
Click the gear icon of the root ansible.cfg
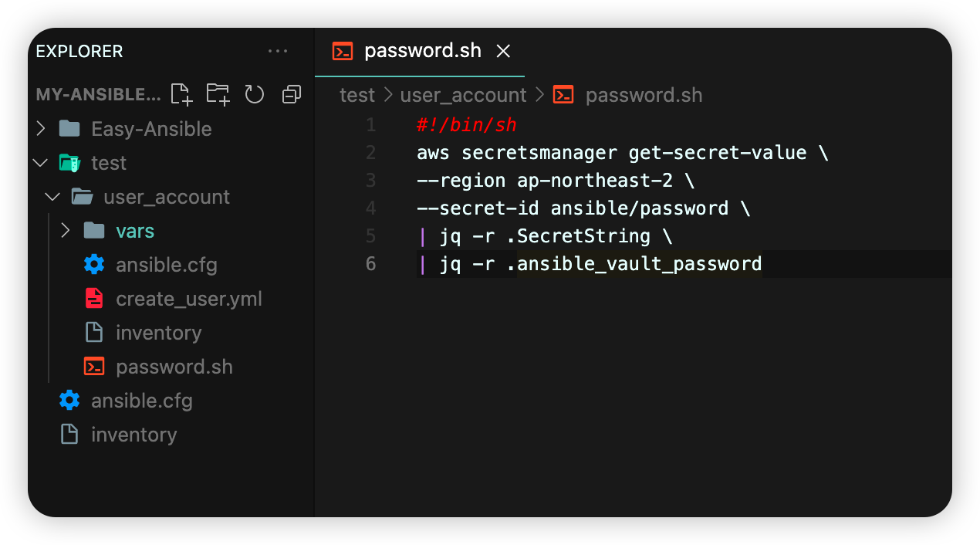pos(69,400)
